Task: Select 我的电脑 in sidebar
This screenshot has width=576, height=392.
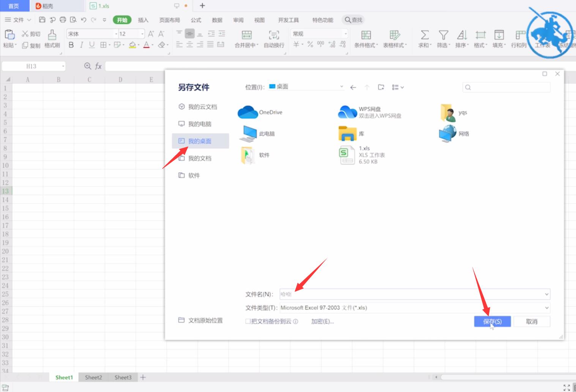Action: [200, 124]
